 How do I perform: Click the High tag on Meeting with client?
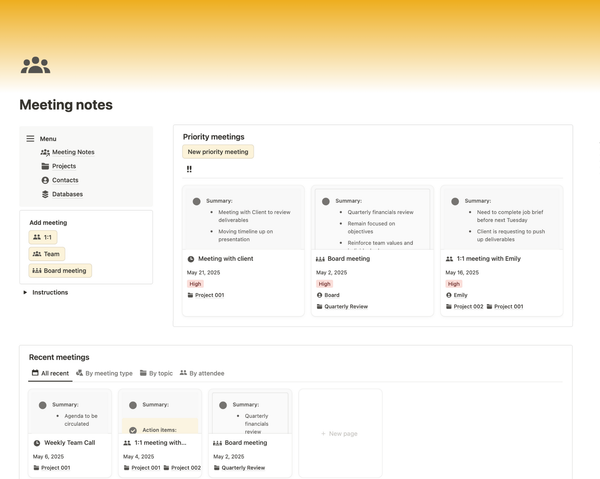point(195,284)
